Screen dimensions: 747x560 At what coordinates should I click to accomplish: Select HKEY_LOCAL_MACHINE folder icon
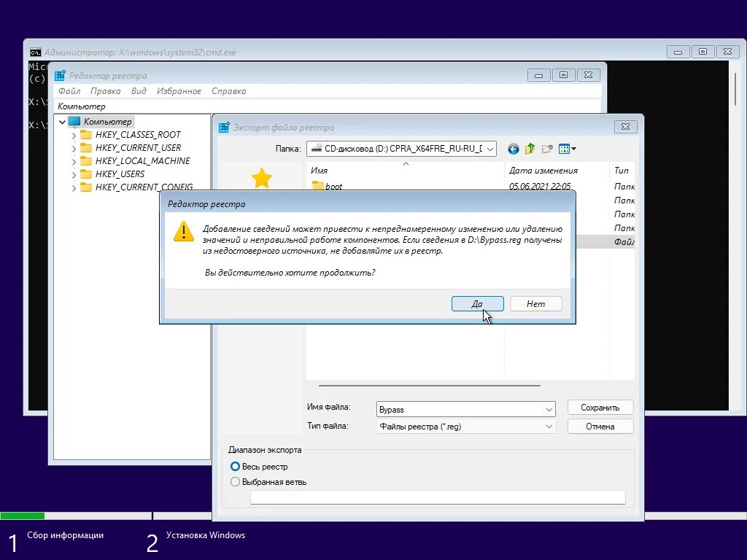click(86, 161)
